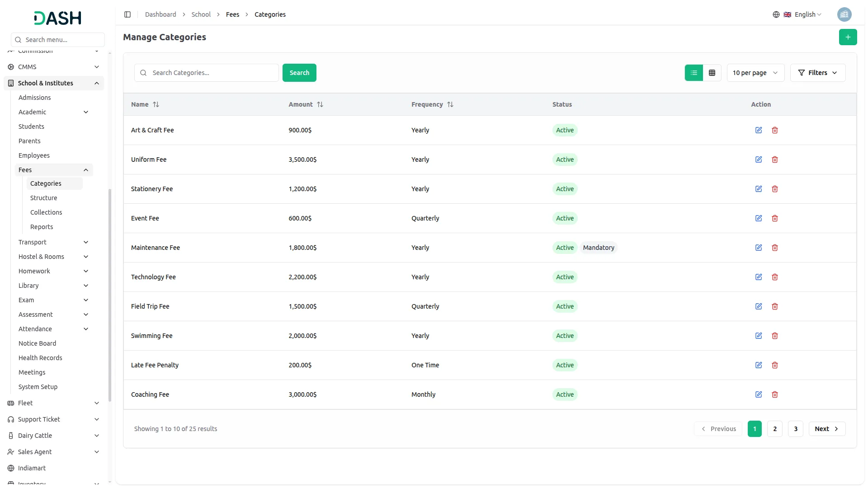Click the green add category plus button
The height and width of the screenshot is (488, 868).
pyautogui.click(x=848, y=37)
